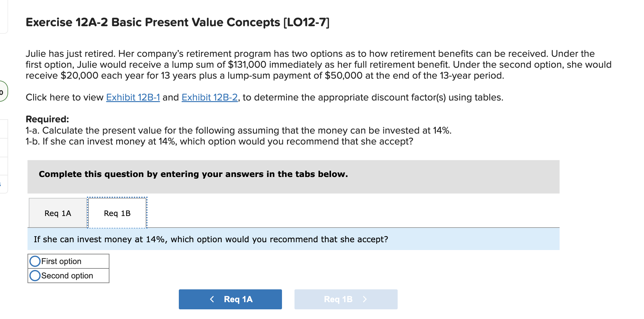Select the First option radio button
The width and height of the screenshot is (644, 319).
[35, 261]
